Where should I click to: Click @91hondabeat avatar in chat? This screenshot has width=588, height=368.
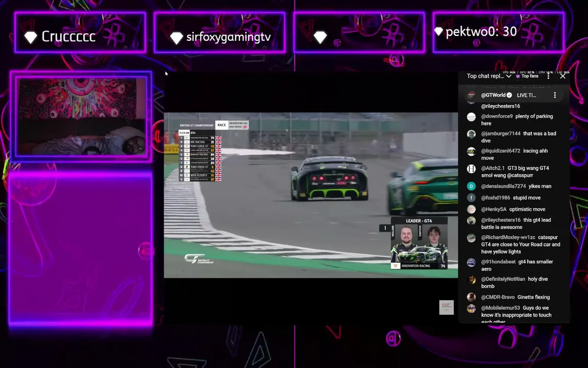pyautogui.click(x=471, y=262)
